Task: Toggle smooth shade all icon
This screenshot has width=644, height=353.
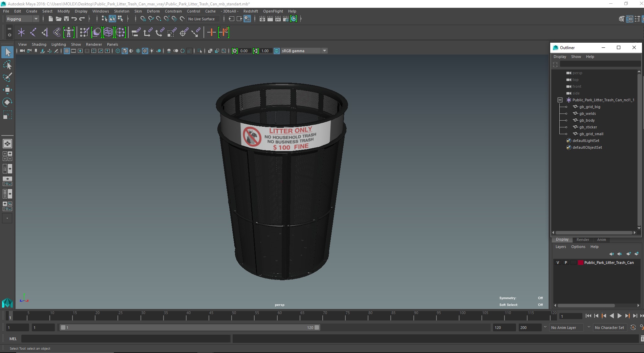Action: [125, 51]
